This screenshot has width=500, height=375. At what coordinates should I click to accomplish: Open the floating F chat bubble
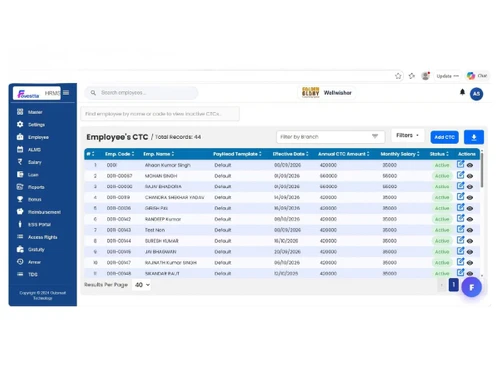point(472,287)
